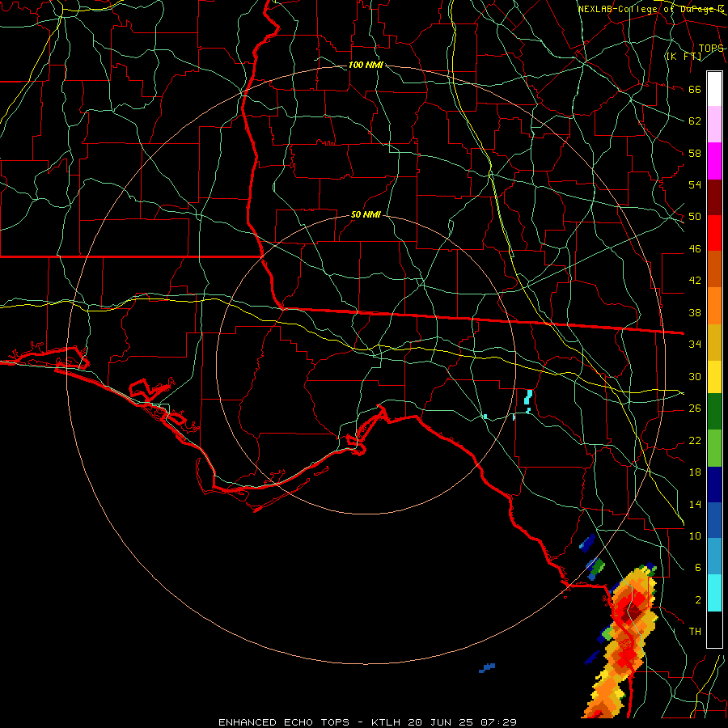Click the white color band in the legend

[714, 89]
